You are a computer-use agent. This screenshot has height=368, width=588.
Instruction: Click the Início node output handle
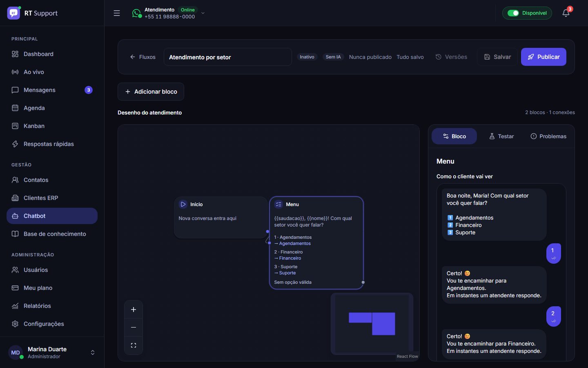tap(267, 231)
